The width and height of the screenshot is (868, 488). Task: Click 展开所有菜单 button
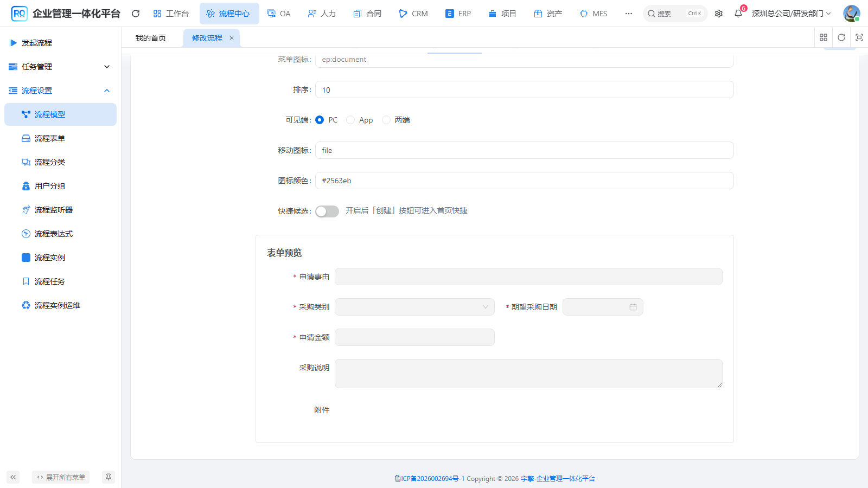[x=61, y=477]
